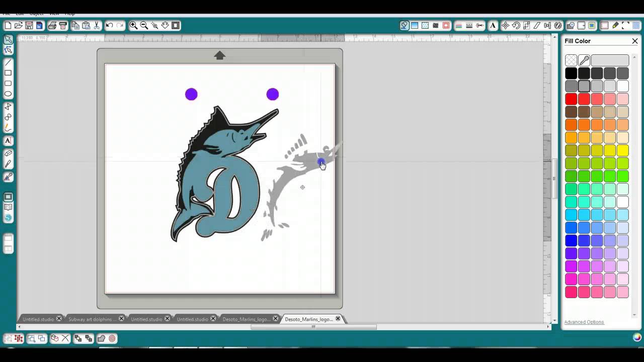Screen dimensions: 644x362
Task: Open the Replicate window
Action: tap(558, 25)
